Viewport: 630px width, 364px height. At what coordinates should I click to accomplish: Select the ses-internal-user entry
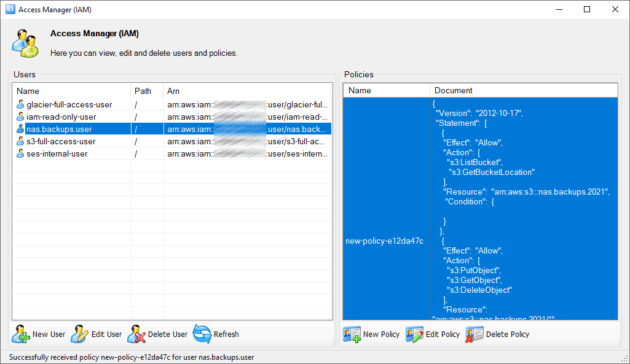(61, 153)
